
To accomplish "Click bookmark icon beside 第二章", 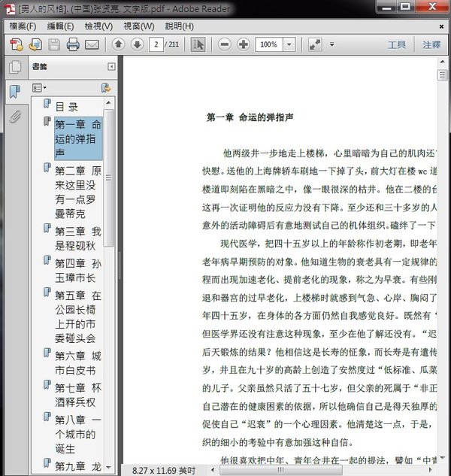I will click(47, 167).
